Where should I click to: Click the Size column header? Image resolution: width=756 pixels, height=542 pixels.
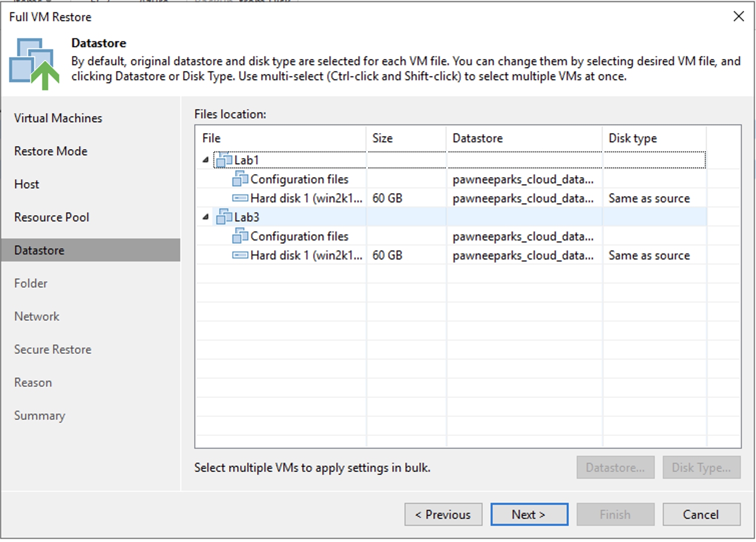(x=406, y=138)
